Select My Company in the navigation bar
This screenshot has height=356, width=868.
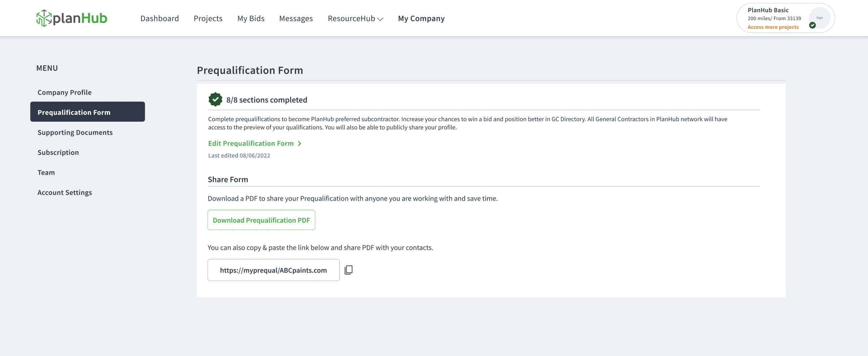(x=421, y=18)
